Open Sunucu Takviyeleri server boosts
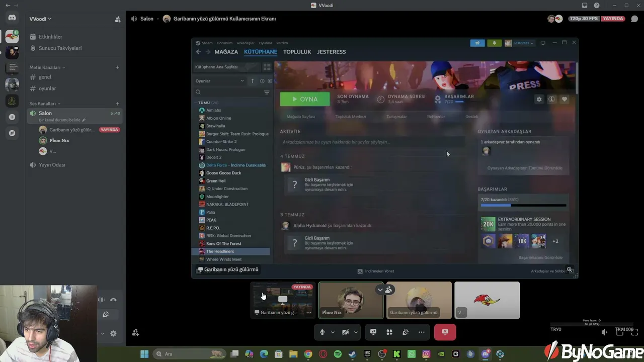The height and width of the screenshot is (362, 644). [x=73, y=48]
